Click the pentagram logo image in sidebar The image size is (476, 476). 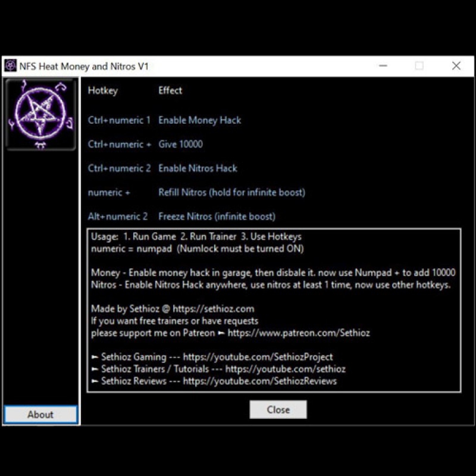click(40, 114)
